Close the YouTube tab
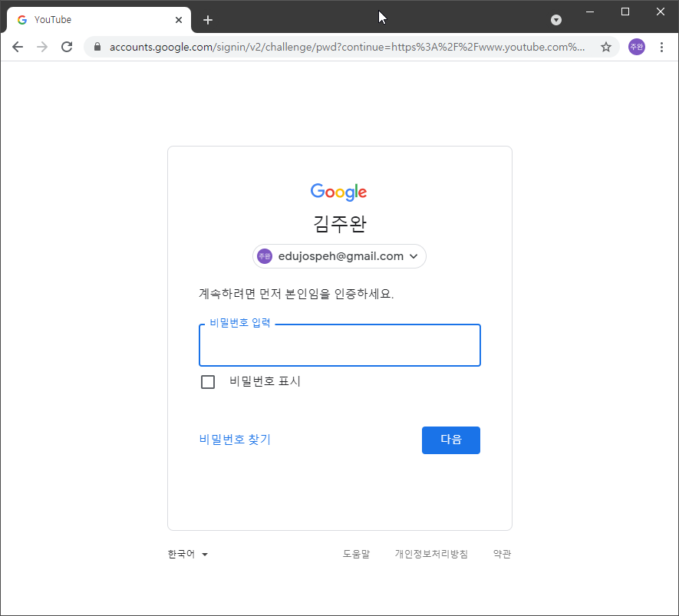679x616 pixels. (x=179, y=20)
